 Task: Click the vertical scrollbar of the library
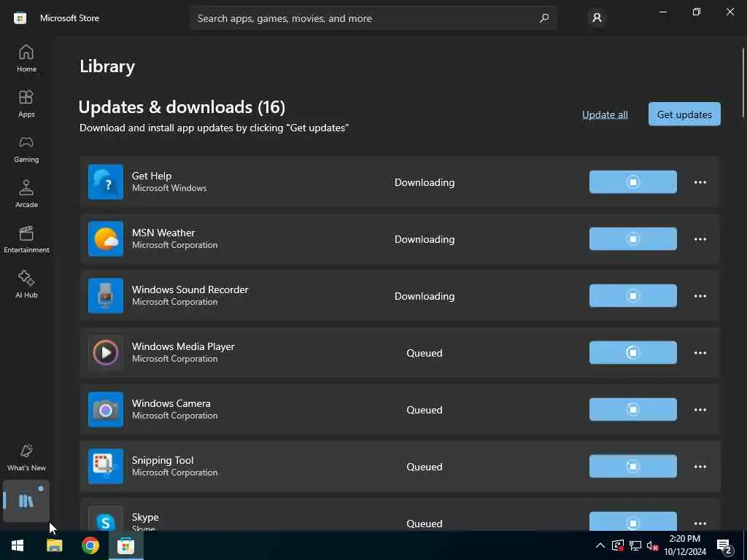[x=743, y=82]
